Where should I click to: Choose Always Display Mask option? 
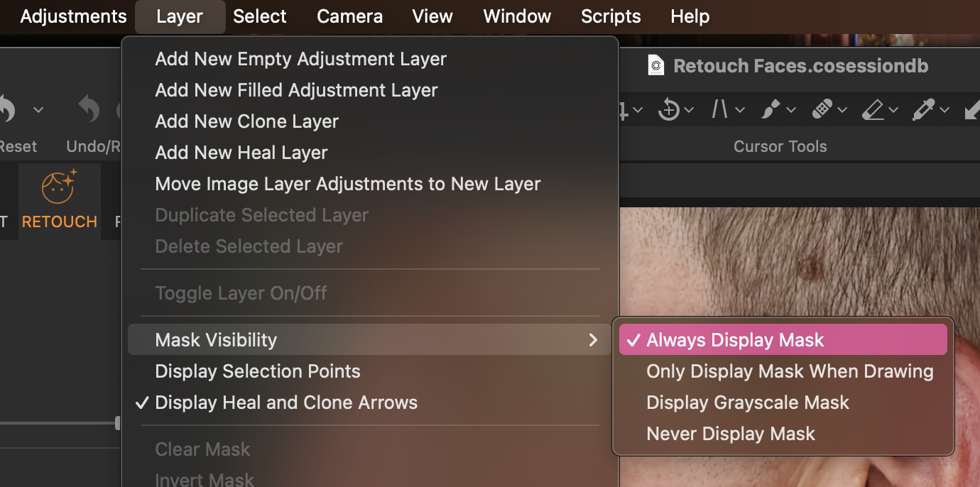click(735, 340)
